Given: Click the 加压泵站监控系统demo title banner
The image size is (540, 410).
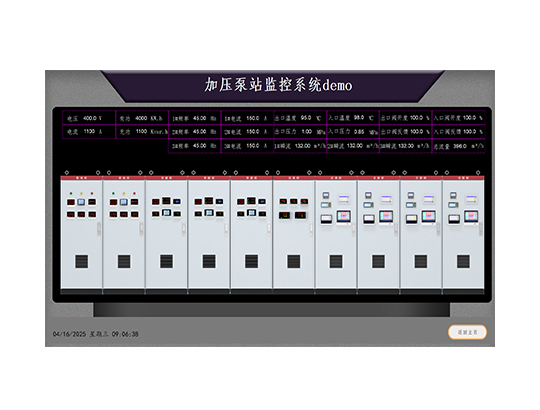Looking at the screenshot, I should 278,85.
